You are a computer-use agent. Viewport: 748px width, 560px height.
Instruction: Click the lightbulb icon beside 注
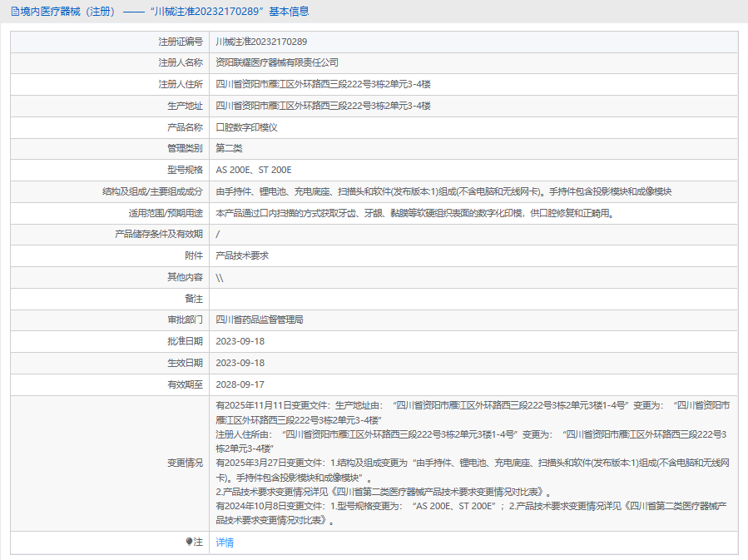189,542
